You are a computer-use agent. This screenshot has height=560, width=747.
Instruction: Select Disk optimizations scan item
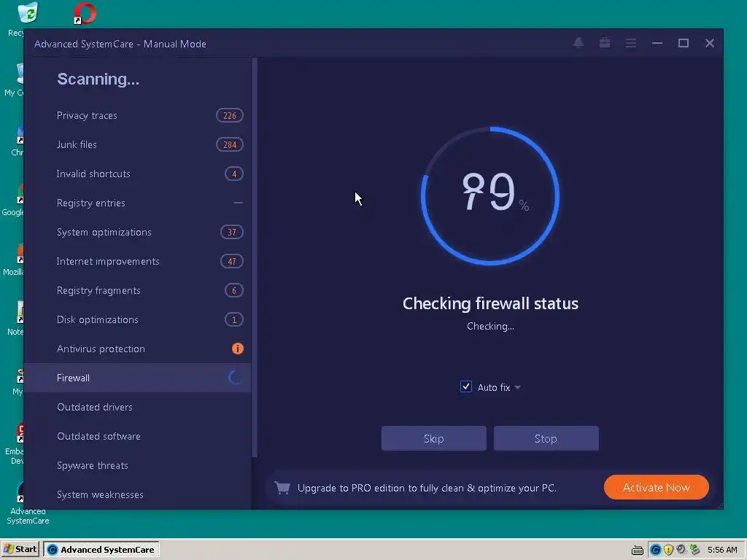[137, 319]
